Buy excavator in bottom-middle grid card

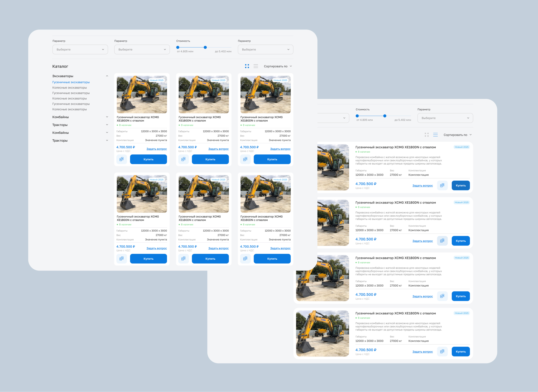coord(210,259)
